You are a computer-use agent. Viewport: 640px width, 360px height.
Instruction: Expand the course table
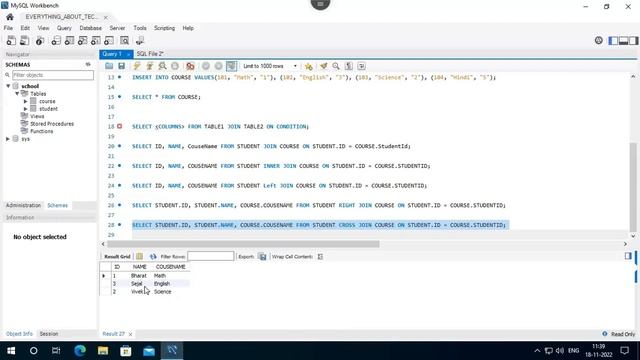pyautogui.click(x=25, y=101)
